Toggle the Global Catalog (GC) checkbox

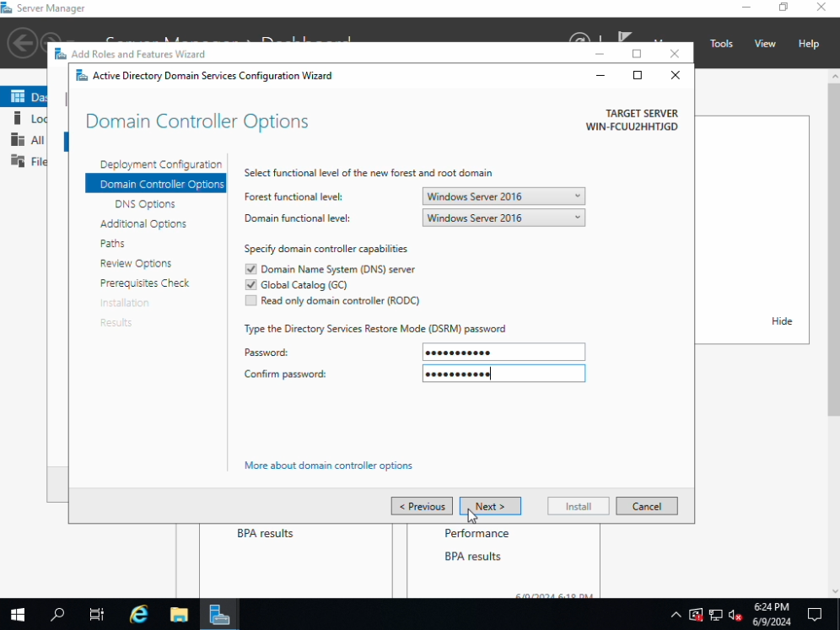coord(250,284)
